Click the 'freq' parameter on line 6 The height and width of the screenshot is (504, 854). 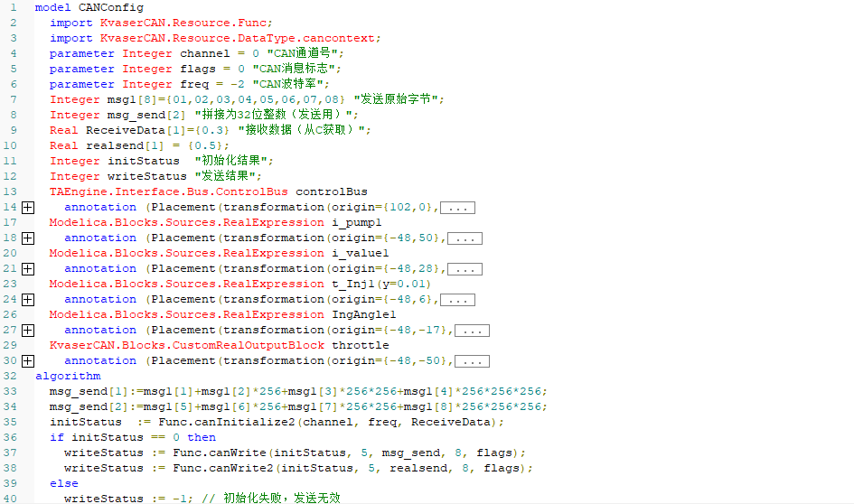194,84
